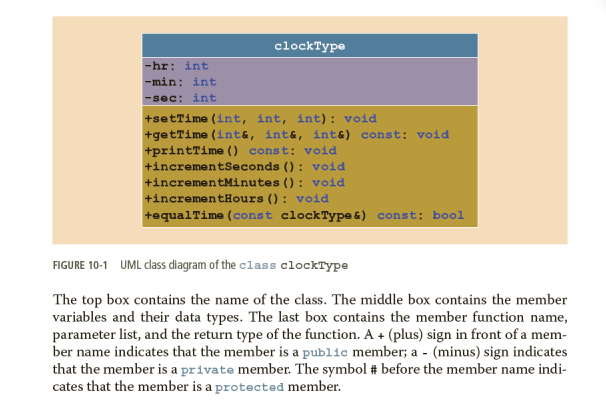The height and width of the screenshot is (408, 606).
Task: Click the blue word protected in the paragraph
Action: click(249, 387)
